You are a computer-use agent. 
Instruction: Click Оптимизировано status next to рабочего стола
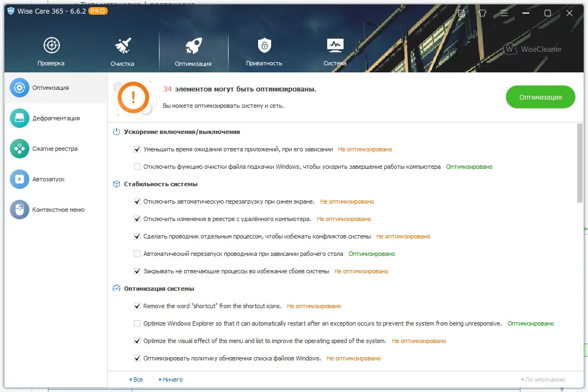[372, 254]
